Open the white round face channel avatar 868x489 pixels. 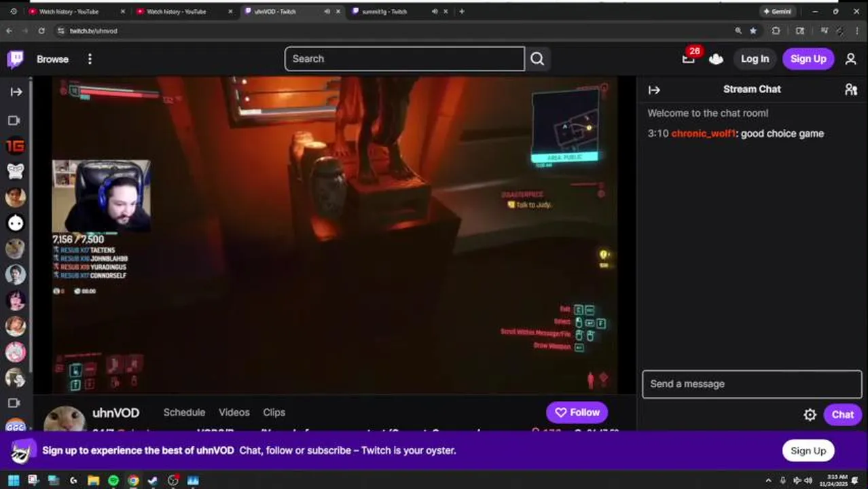click(16, 223)
